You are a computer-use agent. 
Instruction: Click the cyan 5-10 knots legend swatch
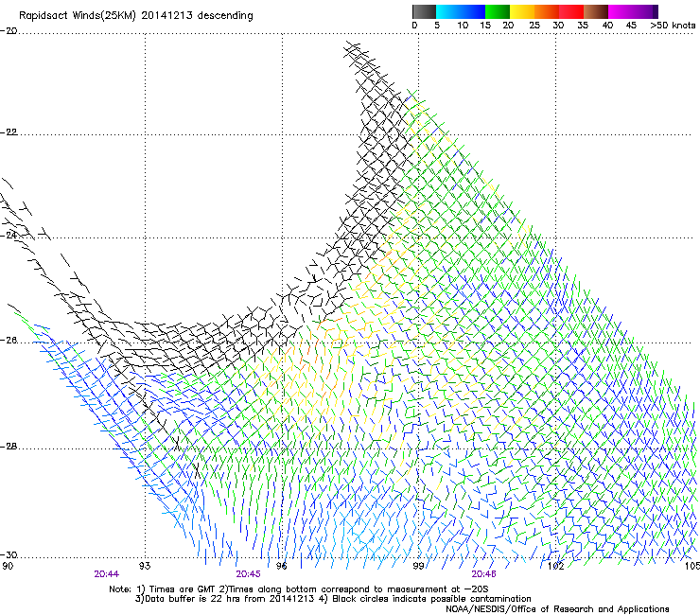pyautogui.click(x=448, y=11)
